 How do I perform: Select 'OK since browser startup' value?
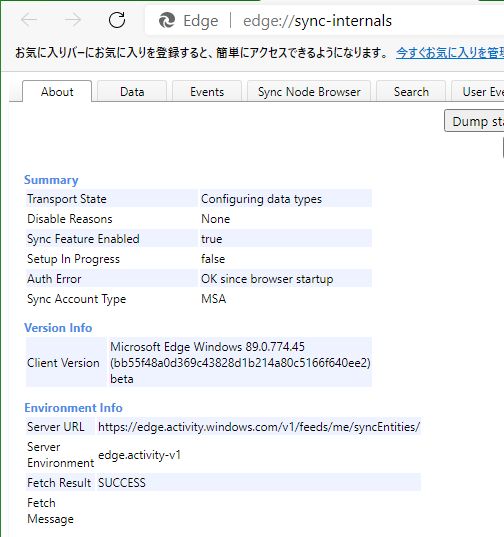click(267, 279)
